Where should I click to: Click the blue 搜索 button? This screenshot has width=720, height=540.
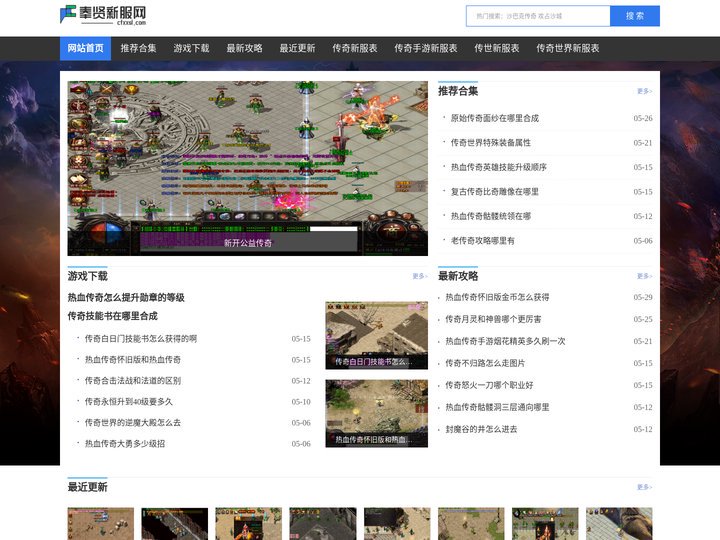tap(635, 16)
